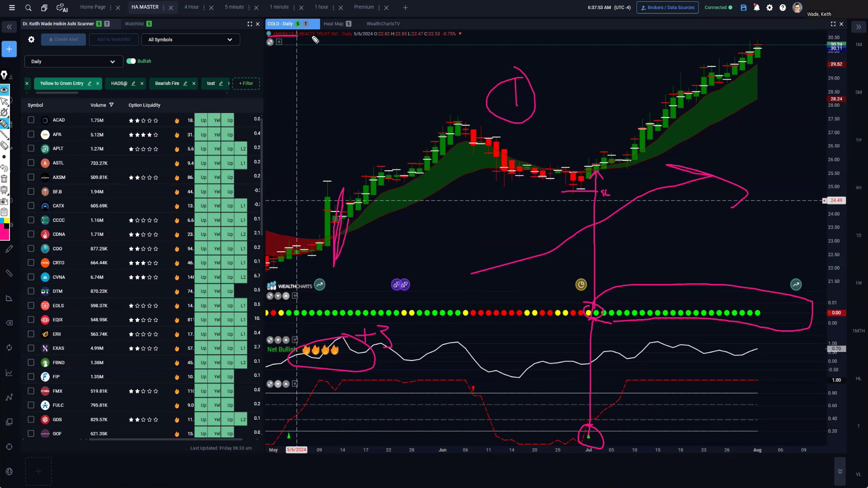
Task: Open the notifications bell
Action: point(756,8)
